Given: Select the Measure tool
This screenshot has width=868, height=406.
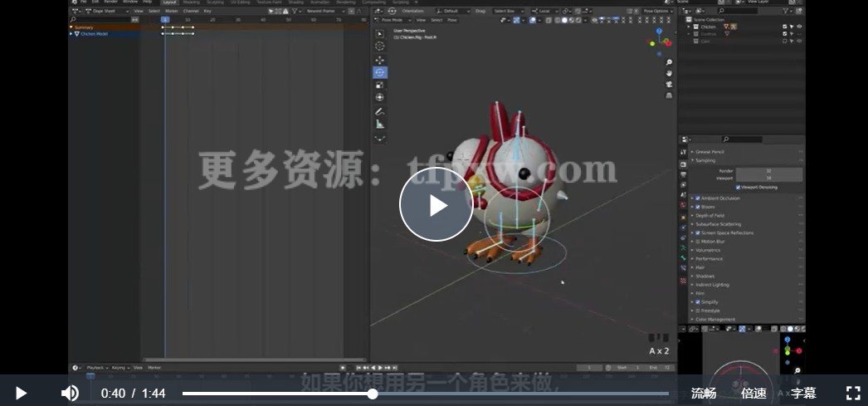Looking at the screenshot, I should coord(380,124).
